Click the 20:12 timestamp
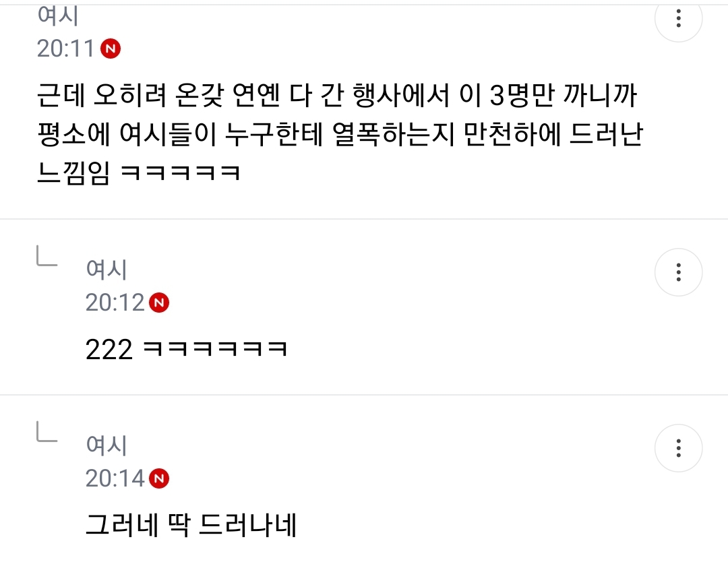The image size is (728, 562). [115, 303]
